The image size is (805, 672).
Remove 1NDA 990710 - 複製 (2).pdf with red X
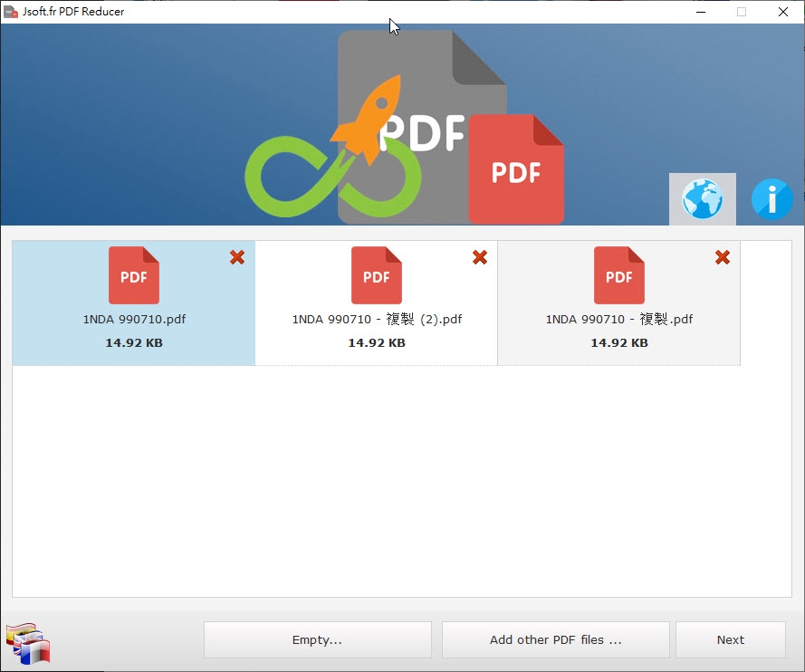(x=480, y=257)
